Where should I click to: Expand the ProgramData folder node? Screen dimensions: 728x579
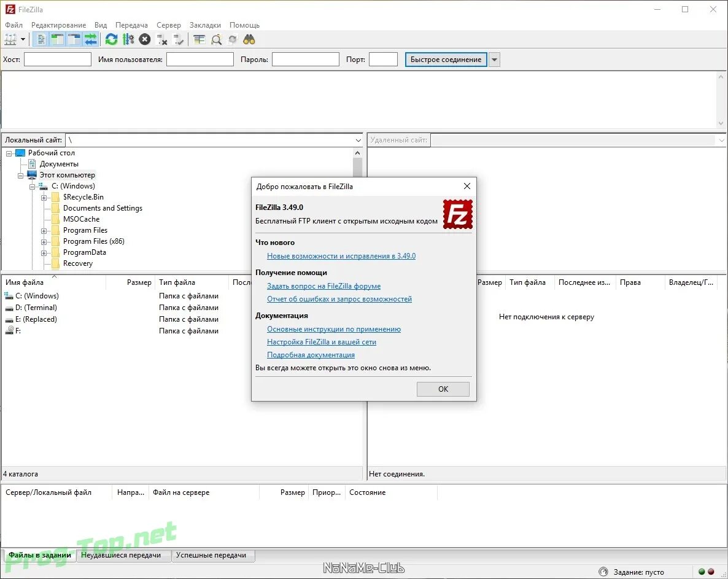coord(44,253)
